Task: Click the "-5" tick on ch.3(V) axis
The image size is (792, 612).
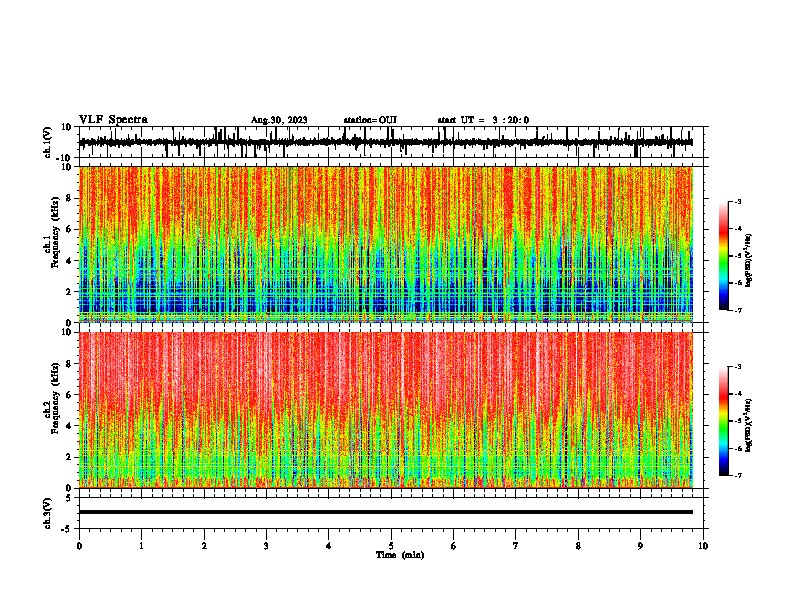Action: click(67, 529)
